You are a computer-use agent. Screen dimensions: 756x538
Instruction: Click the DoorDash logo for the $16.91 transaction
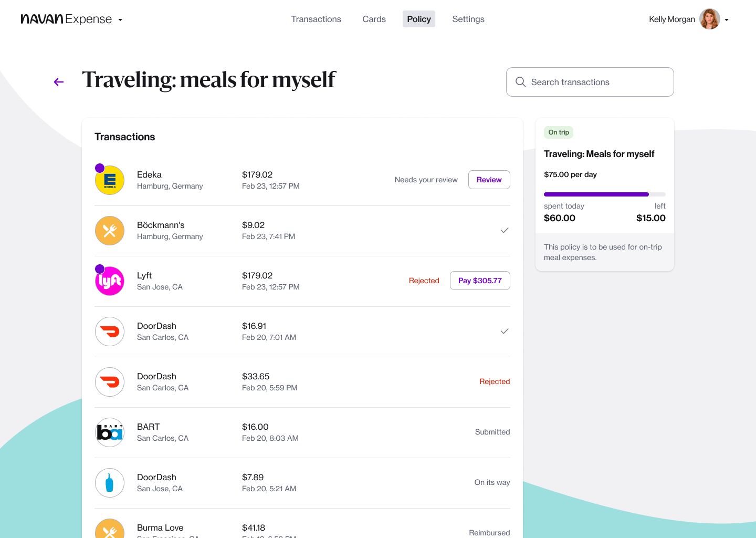point(110,332)
